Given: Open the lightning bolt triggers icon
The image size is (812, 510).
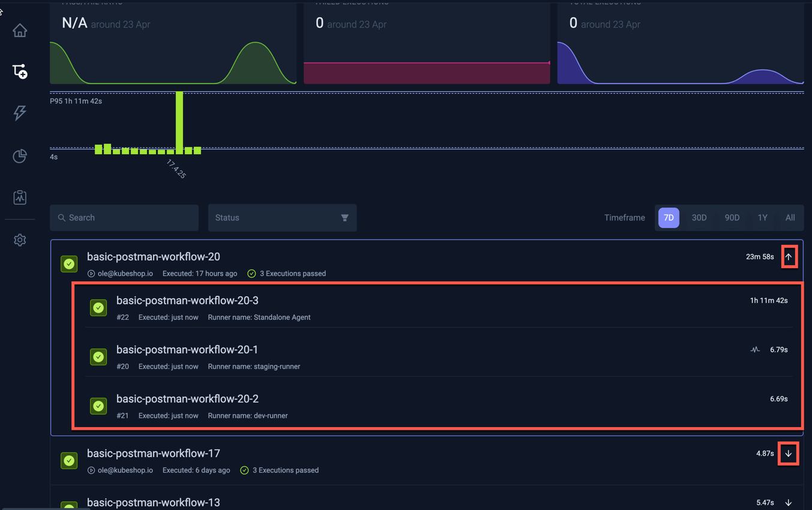Looking at the screenshot, I should [x=20, y=113].
